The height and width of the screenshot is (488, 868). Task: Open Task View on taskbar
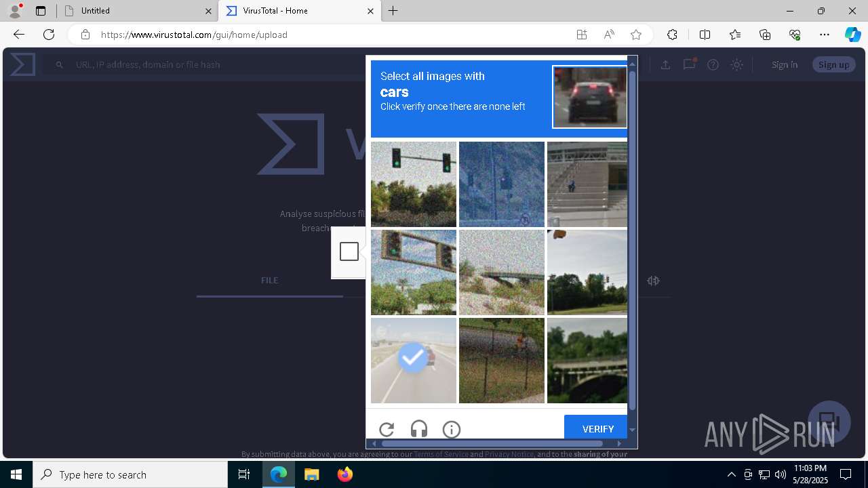tap(244, 474)
